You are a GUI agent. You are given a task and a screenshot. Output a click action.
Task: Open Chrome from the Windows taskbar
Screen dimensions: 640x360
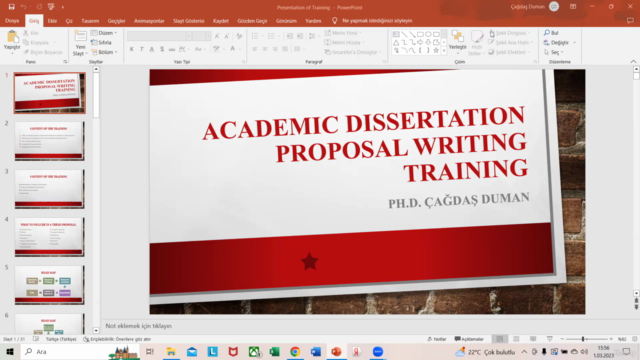click(295, 351)
